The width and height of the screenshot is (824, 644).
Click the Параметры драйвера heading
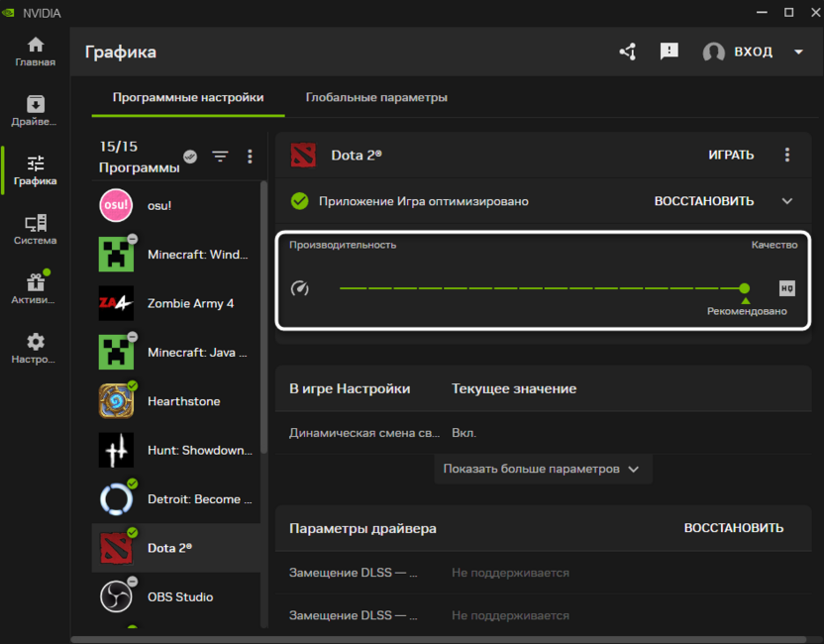[x=362, y=528]
